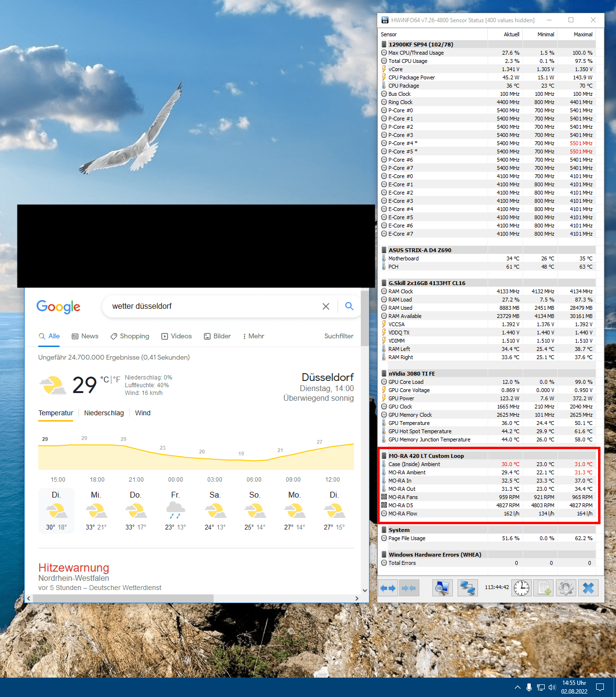Select Do. forecast day

pyautogui.click(x=136, y=511)
